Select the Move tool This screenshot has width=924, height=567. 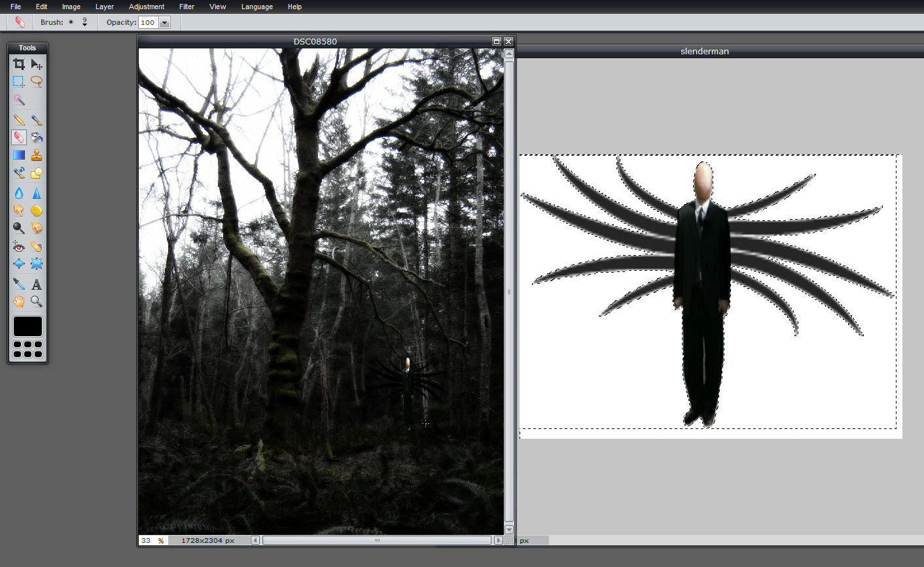[37, 64]
